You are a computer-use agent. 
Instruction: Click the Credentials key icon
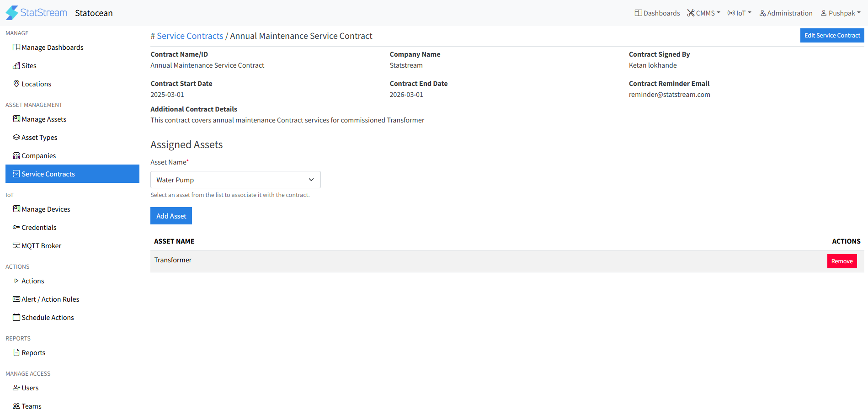point(16,227)
